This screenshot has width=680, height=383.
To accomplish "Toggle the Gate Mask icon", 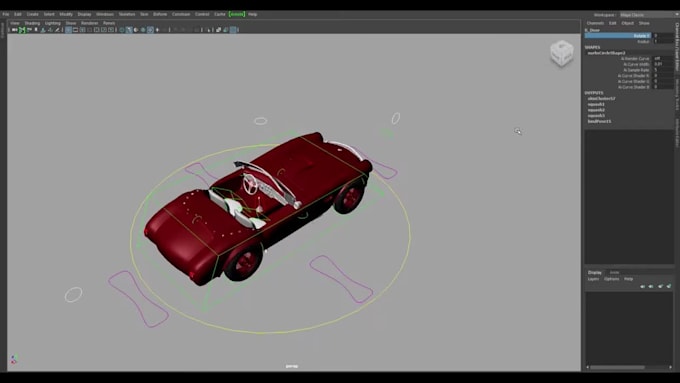I will pyautogui.click(x=89, y=29).
